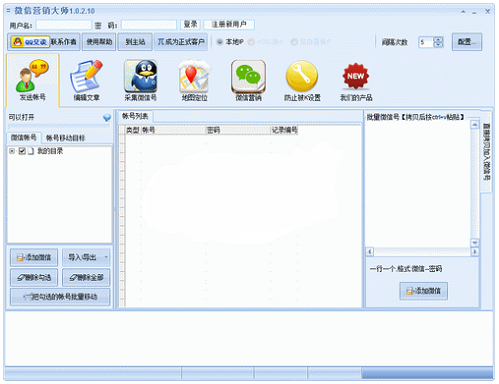Click 添加微信 button under batch paste box

pyautogui.click(x=423, y=291)
